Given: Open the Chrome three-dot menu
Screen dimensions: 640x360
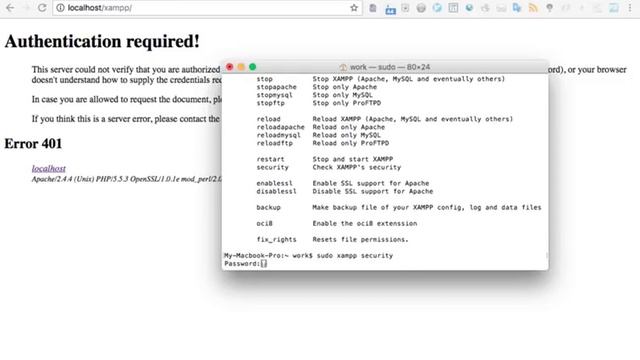Looking at the screenshot, I should [x=630, y=8].
